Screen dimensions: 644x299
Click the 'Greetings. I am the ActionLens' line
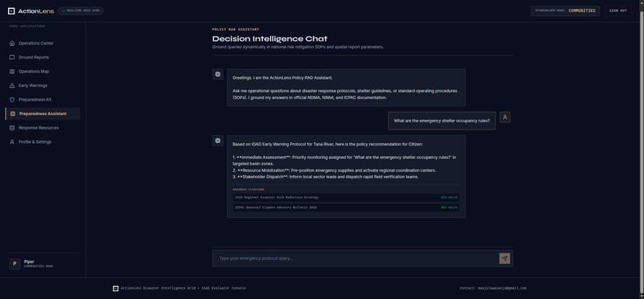(x=283, y=78)
